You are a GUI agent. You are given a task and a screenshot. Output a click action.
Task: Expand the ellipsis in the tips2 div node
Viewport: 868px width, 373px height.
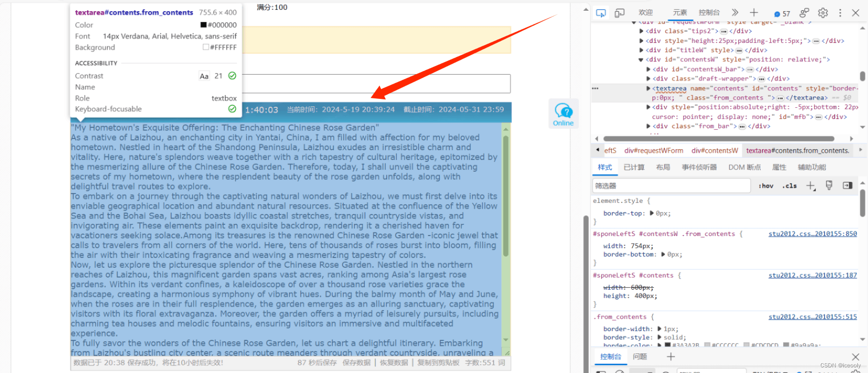pyautogui.click(x=723, y=31)
